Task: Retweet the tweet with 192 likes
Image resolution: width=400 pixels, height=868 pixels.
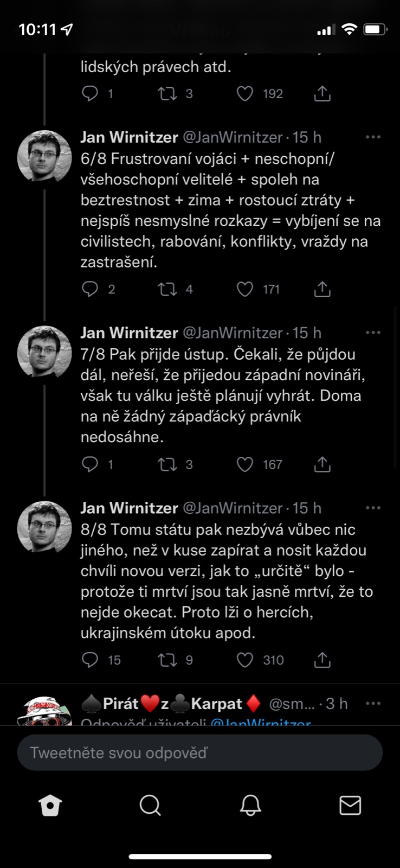Action: point(167,94)
